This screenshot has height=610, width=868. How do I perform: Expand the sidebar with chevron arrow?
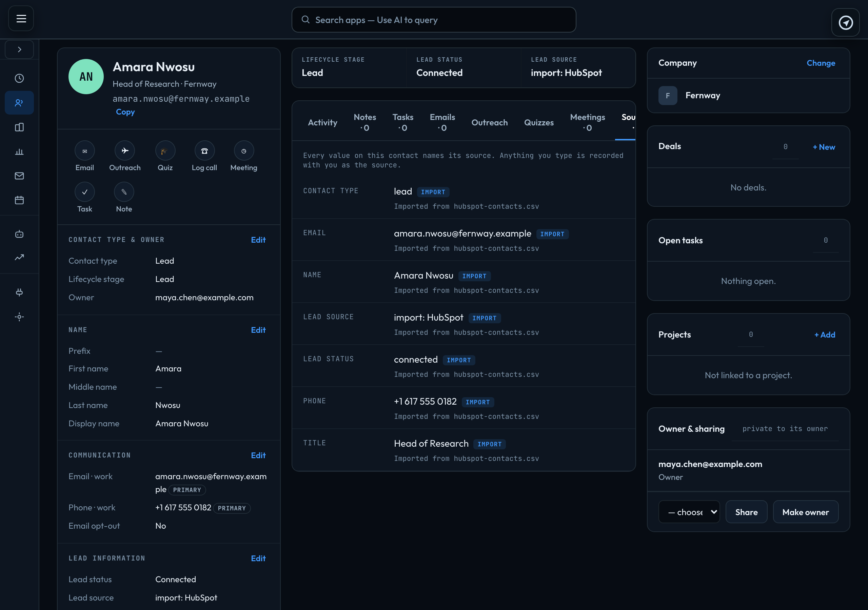tap(19, 49)
